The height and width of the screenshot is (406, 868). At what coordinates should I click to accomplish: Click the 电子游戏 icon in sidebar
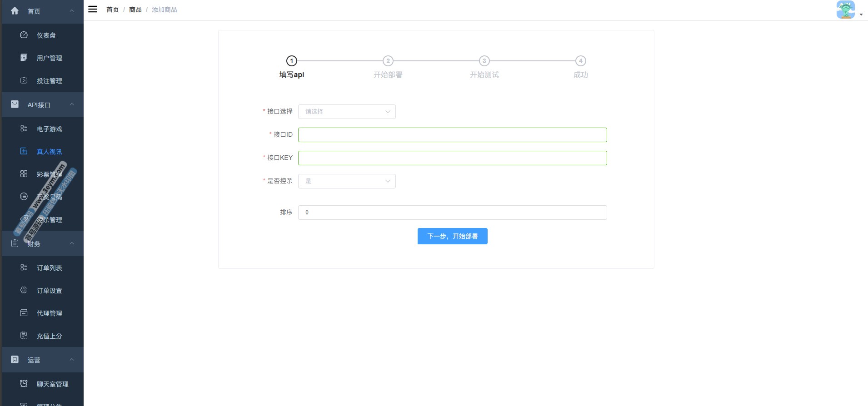click(24, 129)
